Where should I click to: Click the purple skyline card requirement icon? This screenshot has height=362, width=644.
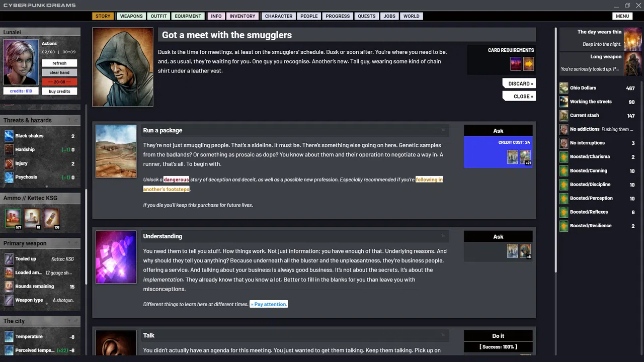pos(516,64)
